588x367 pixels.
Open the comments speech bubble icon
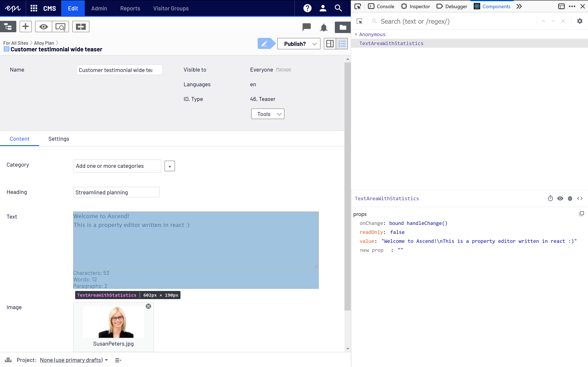306,27
